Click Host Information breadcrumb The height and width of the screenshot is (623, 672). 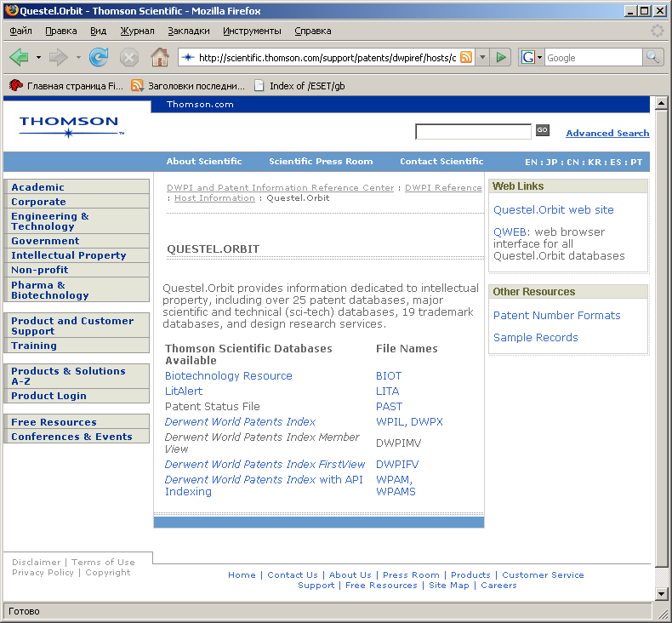(214, 197)
